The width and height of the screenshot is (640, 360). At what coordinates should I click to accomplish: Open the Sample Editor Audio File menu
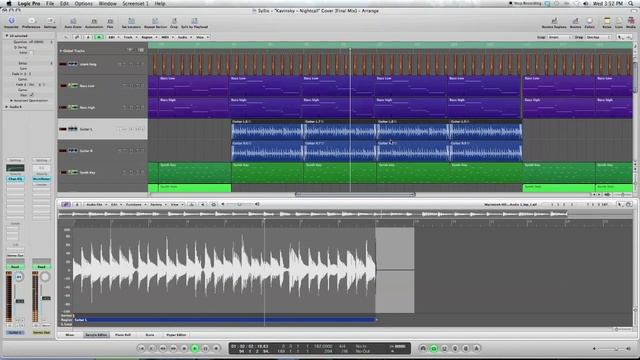[x=96, y=204]
